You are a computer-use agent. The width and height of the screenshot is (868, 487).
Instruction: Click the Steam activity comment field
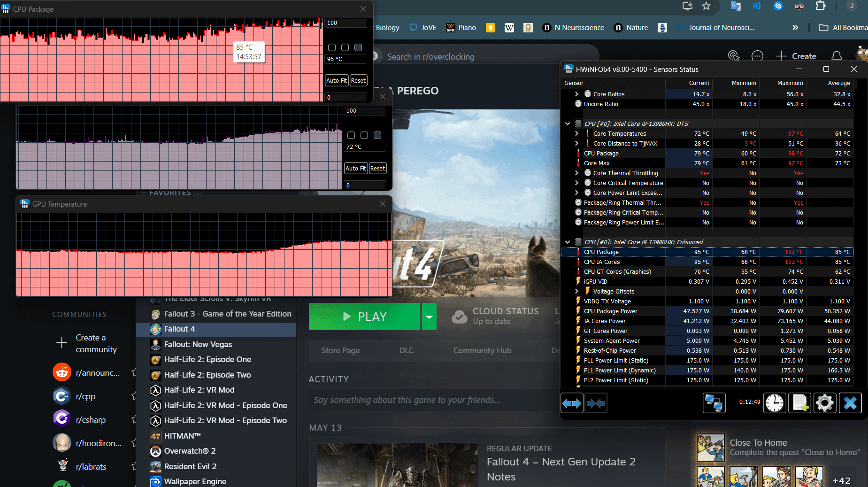[434, 400]
